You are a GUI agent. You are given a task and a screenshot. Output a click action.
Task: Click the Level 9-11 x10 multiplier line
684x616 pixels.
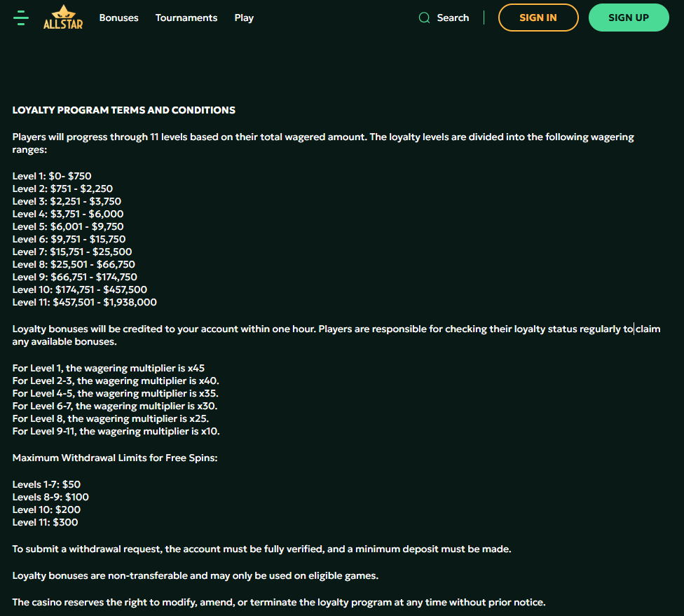pyautogui.click(x=116, y=431)
